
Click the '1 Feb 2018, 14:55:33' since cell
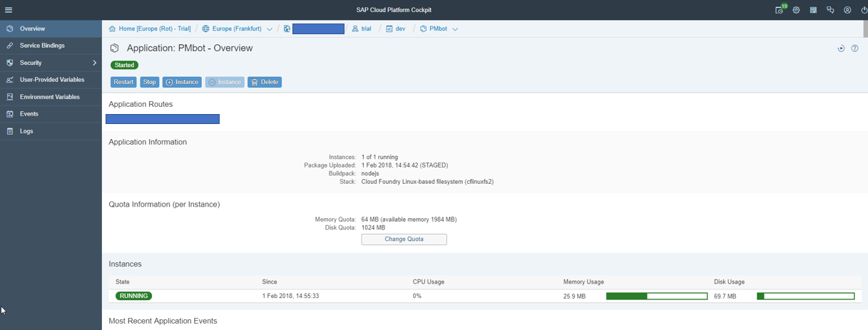pos(290,296)
